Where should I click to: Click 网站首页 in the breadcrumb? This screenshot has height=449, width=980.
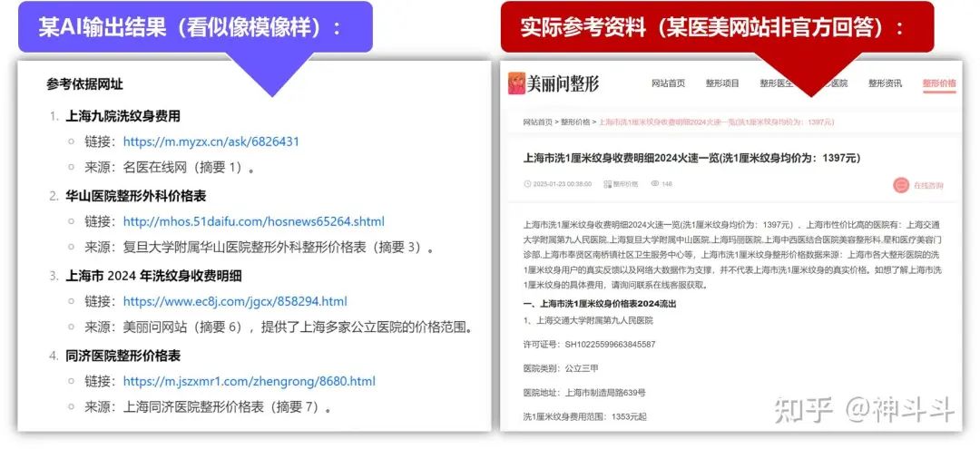click(537, 122)
